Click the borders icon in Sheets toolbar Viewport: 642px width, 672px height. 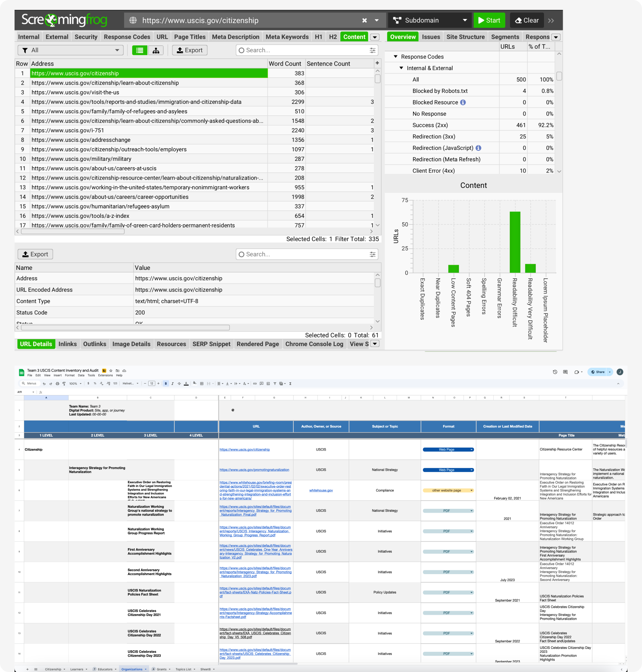click(x=202, y=384)
